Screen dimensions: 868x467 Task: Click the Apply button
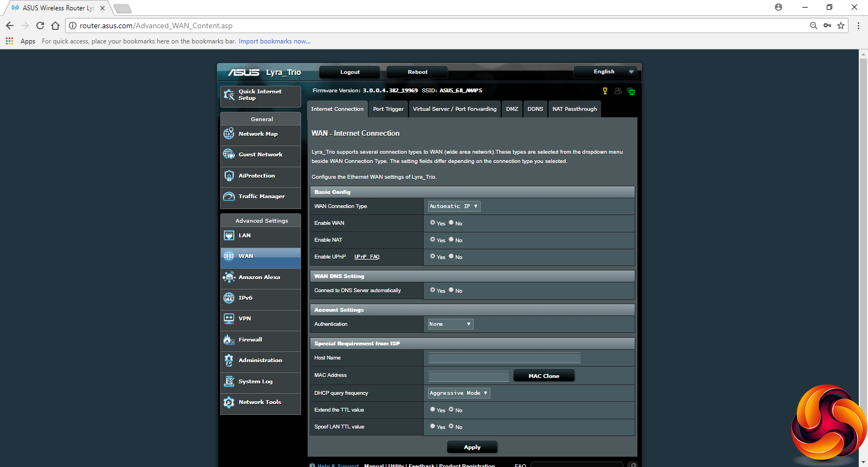[472, 447]
